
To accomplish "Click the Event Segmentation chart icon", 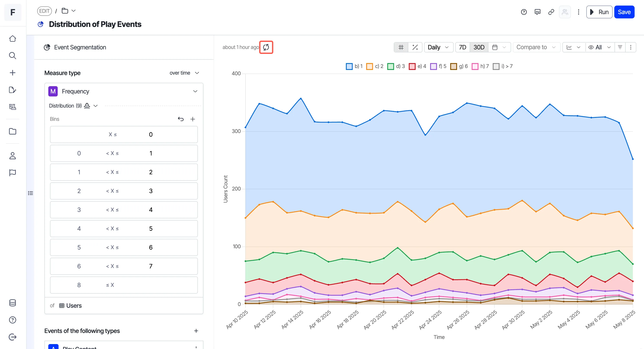I will tap(47, 47).
